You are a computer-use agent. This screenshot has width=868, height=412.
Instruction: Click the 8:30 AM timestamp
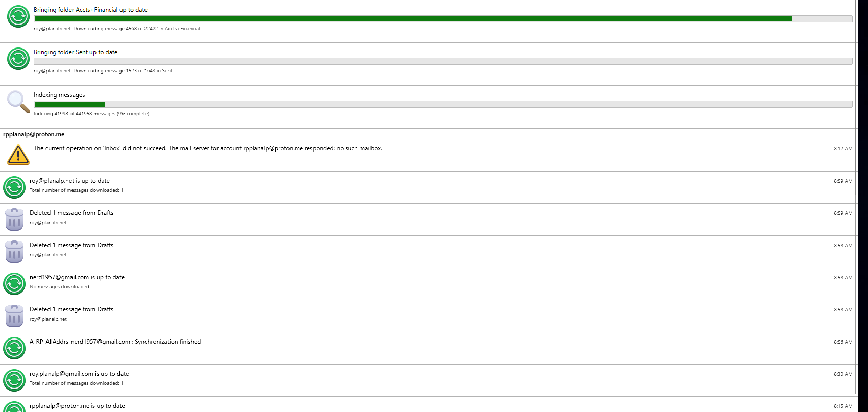pos(843,374)
